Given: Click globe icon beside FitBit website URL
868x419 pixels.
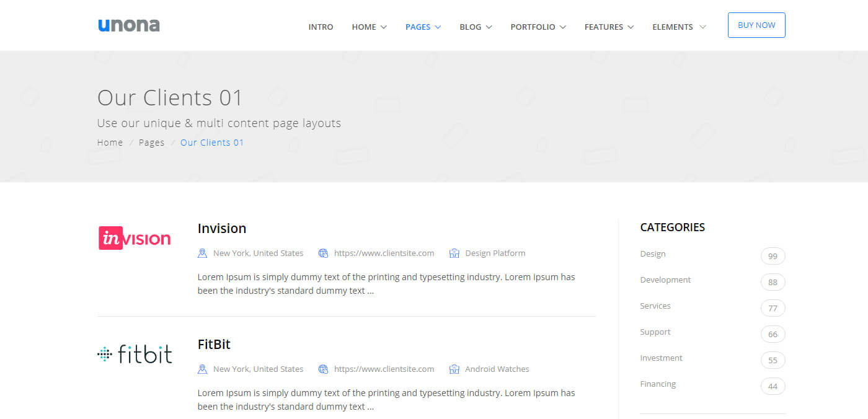Looking at the screenshot, I should tap(323, 369).
